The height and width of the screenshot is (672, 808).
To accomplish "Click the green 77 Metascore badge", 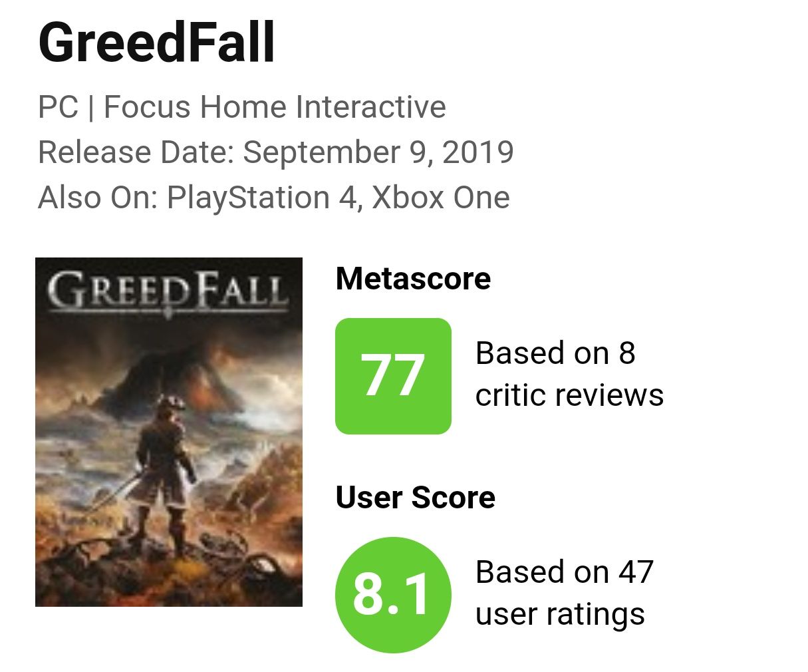I will [393, 376].
